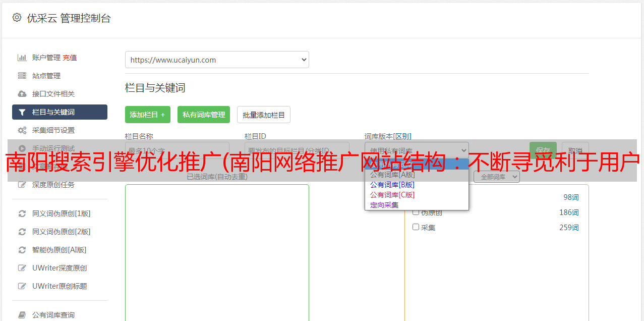Open 深度原创任务 in the sidebar

(x=53, y=185)
